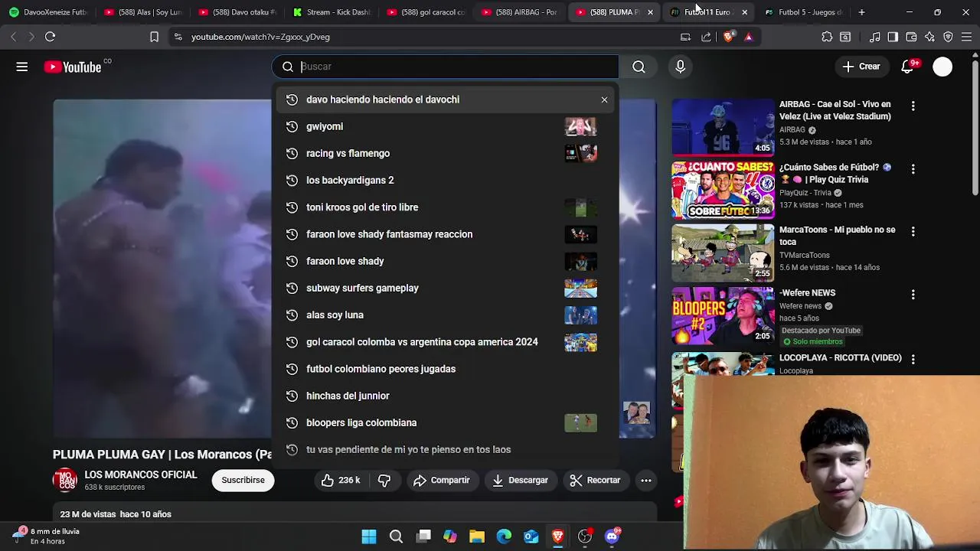This screenshot has width=980, height=551.
Task: Go to the YouTube home logo
Action: point(72,67)
